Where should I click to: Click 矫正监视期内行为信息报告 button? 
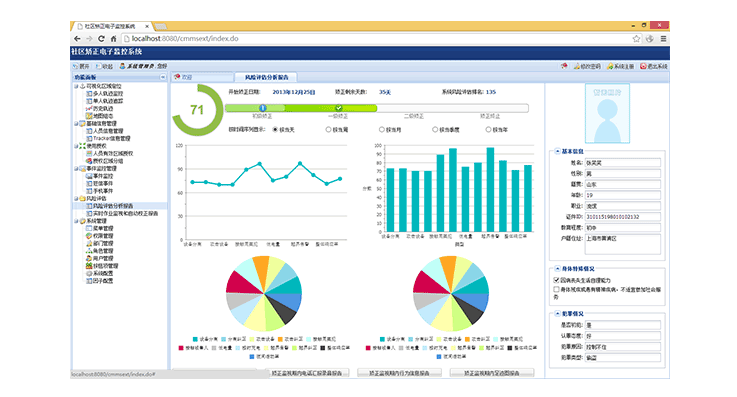(399, 373)
